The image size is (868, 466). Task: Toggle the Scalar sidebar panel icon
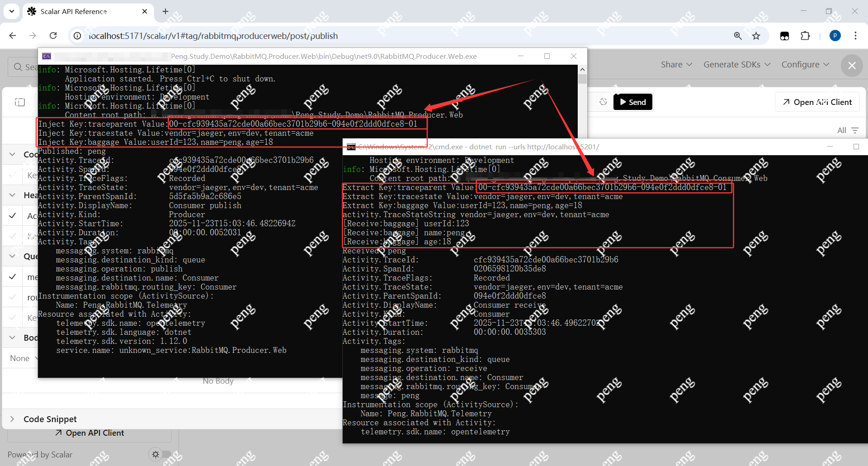point(20,102)
